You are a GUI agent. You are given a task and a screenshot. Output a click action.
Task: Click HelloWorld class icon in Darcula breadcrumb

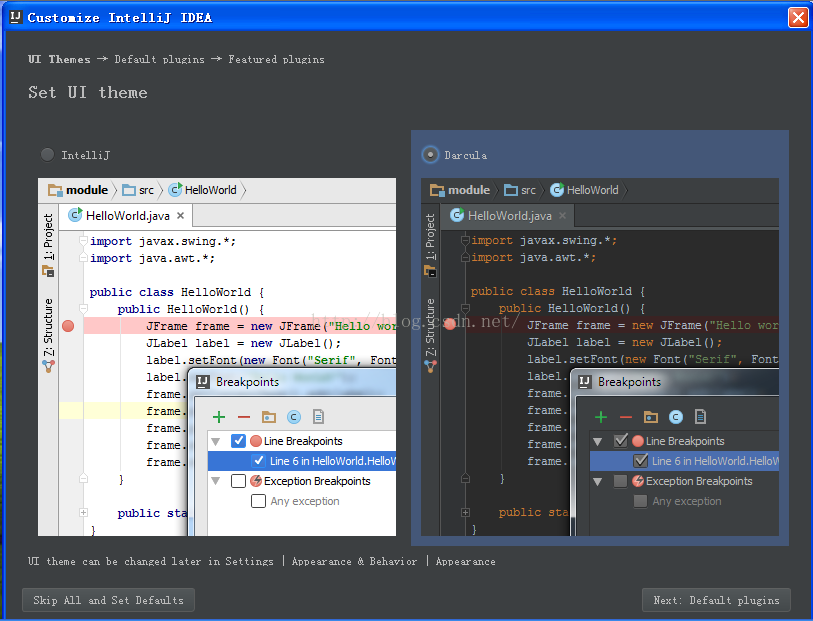click(557, 190)
